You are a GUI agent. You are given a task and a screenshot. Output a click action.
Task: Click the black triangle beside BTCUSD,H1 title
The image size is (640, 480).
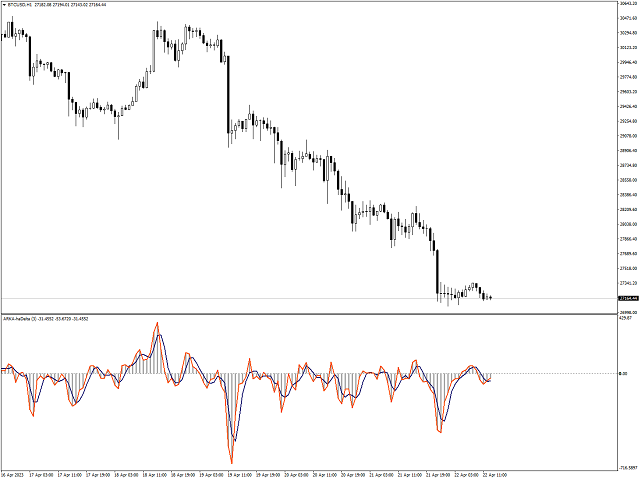tap(4, 5)
